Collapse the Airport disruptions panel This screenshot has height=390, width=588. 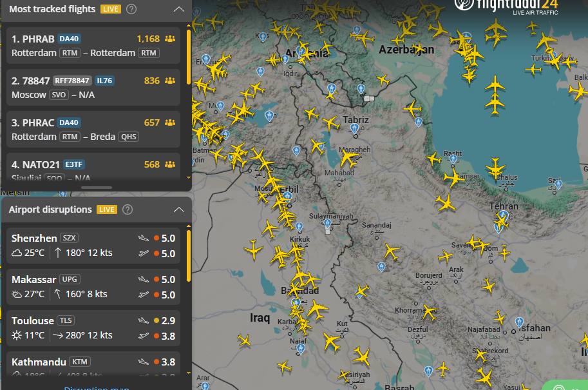tap(179, 210)
